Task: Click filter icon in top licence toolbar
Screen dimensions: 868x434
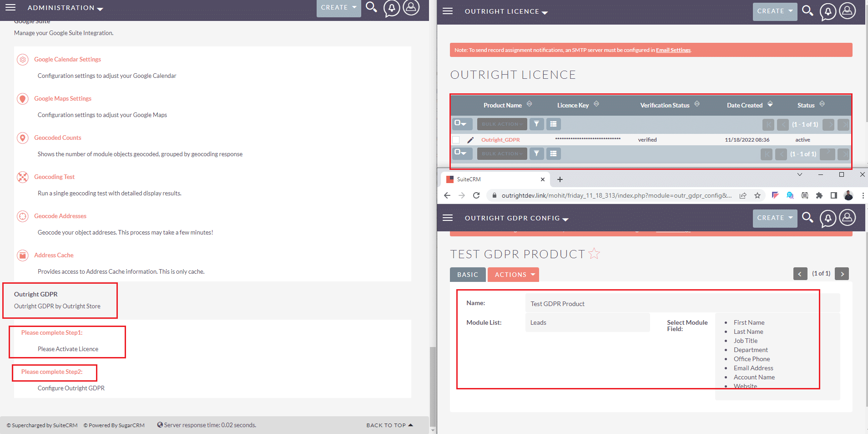Action: 537,124
